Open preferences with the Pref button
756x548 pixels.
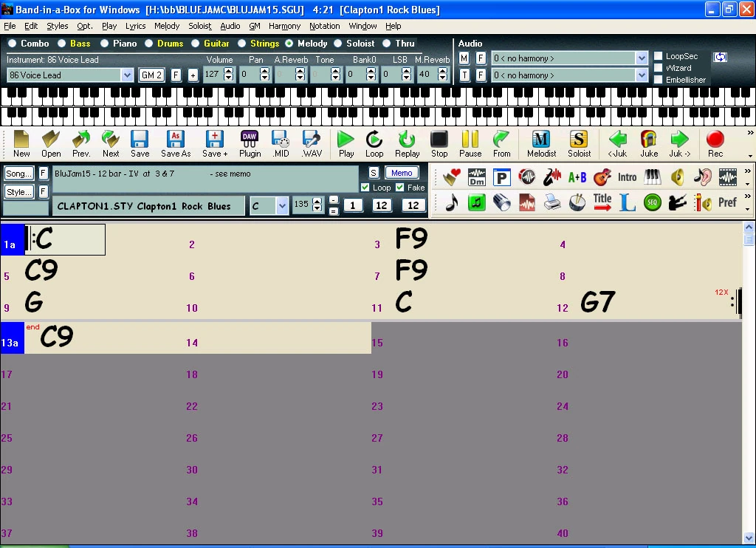click(x=727, y=202)
